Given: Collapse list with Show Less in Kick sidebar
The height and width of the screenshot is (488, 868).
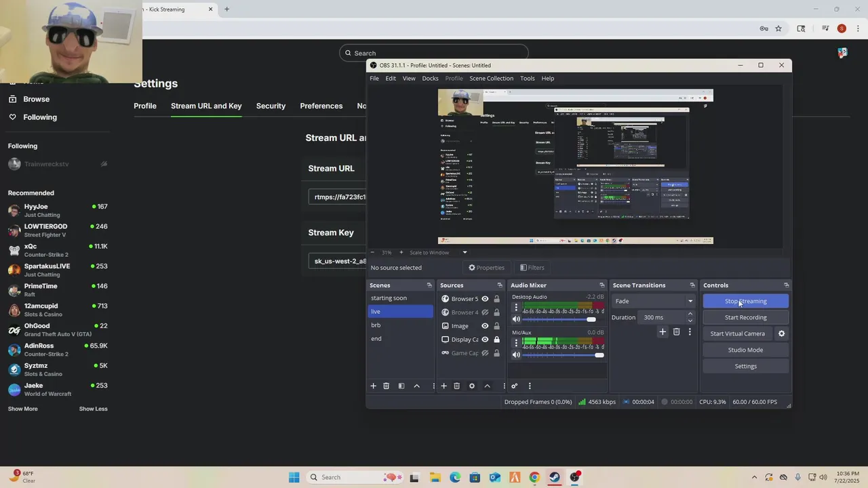Looking at the screenshot, I should 94,409.
